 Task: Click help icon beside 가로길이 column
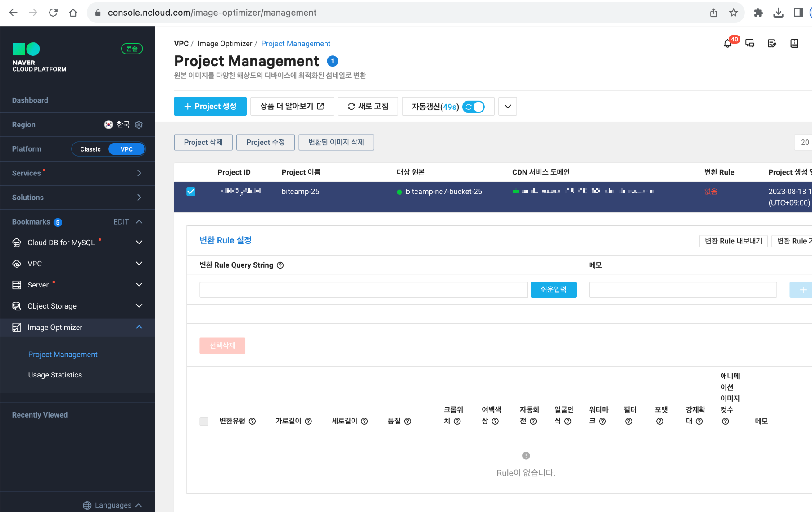(308, 421)
